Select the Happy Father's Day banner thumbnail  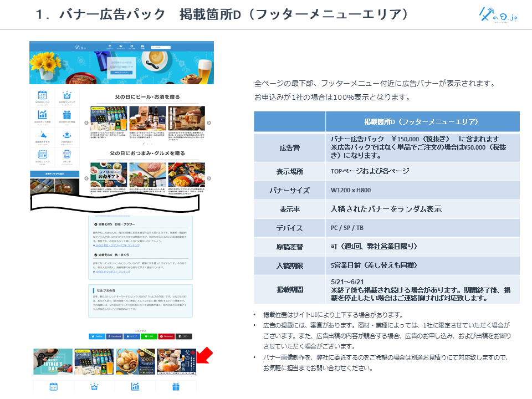tap(53, 361)
